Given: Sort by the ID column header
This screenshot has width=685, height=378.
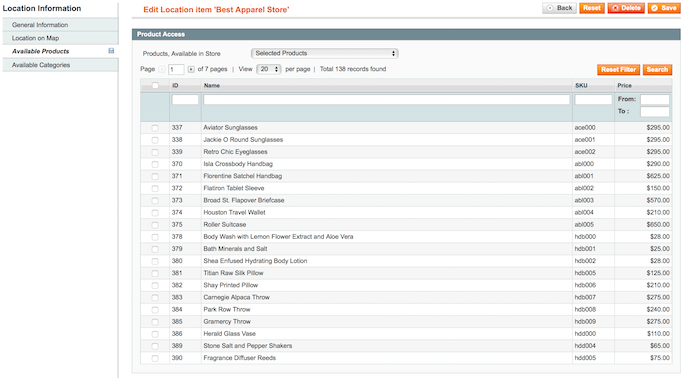Looking at the screenshot, I should point(175,86).
